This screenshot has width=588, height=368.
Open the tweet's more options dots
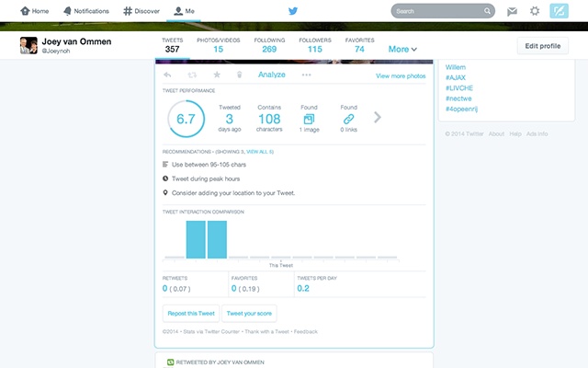point(306,75)
